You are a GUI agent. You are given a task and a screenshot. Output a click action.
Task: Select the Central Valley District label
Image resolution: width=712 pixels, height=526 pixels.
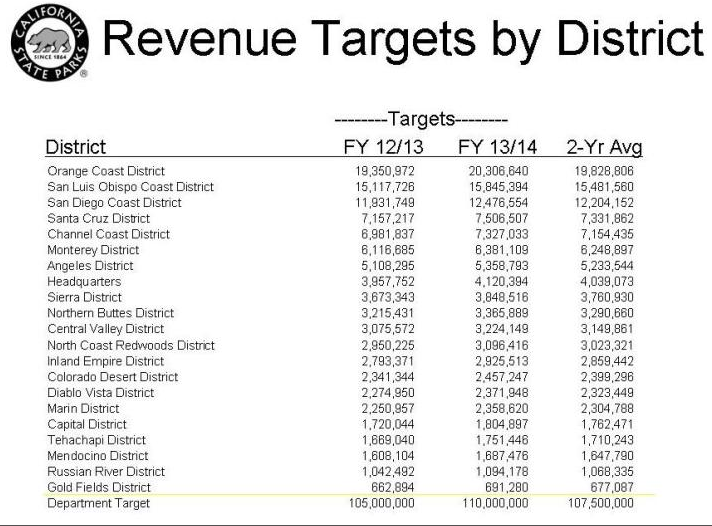click(x=106, y=329)
